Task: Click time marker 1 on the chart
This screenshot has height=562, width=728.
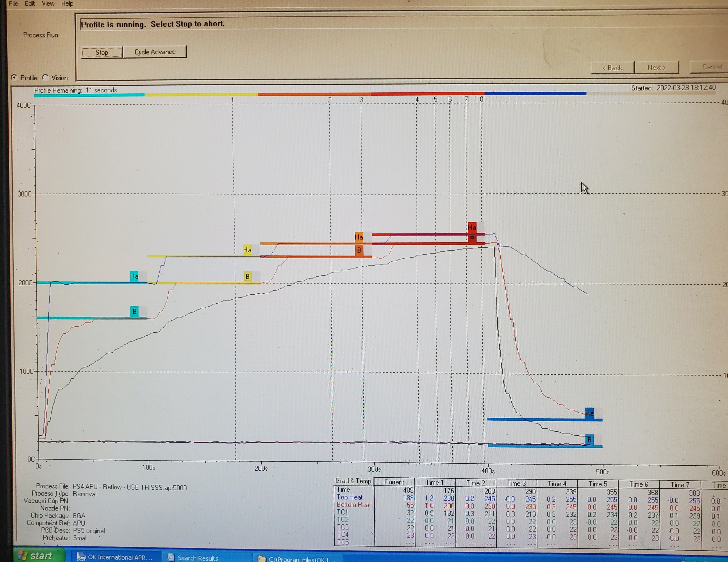Action: click(x=232, y=100)
